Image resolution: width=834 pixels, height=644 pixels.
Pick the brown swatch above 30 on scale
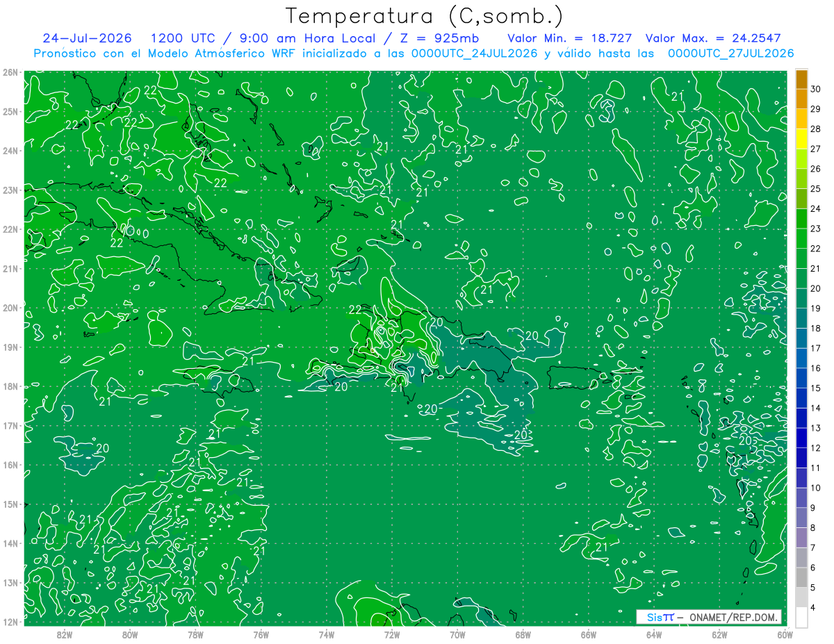(x=801, y=79)
